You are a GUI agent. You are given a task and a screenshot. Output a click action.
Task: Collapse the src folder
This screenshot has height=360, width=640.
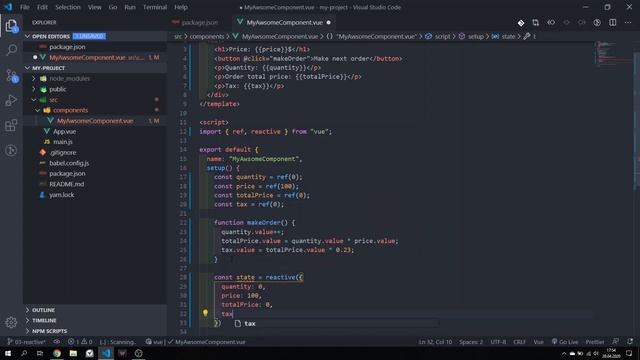(x=53, y=100)
